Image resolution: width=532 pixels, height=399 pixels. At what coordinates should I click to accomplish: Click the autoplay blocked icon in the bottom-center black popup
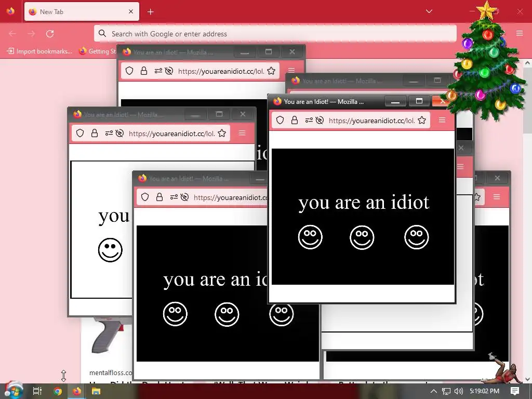[184, 197]
